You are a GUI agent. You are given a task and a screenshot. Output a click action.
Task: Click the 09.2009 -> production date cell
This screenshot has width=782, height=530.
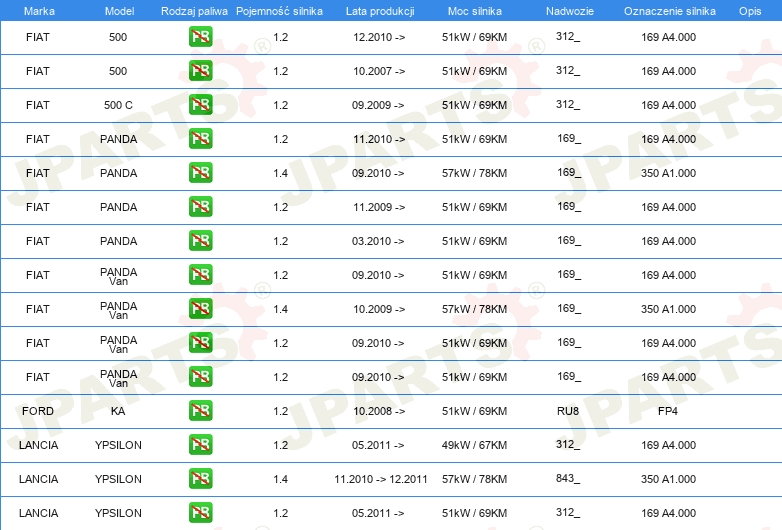378,105
